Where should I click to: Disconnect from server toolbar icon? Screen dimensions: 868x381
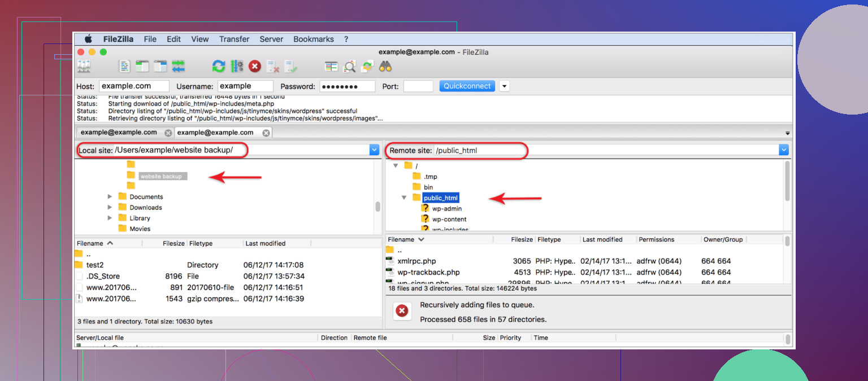tap(273, 66)
